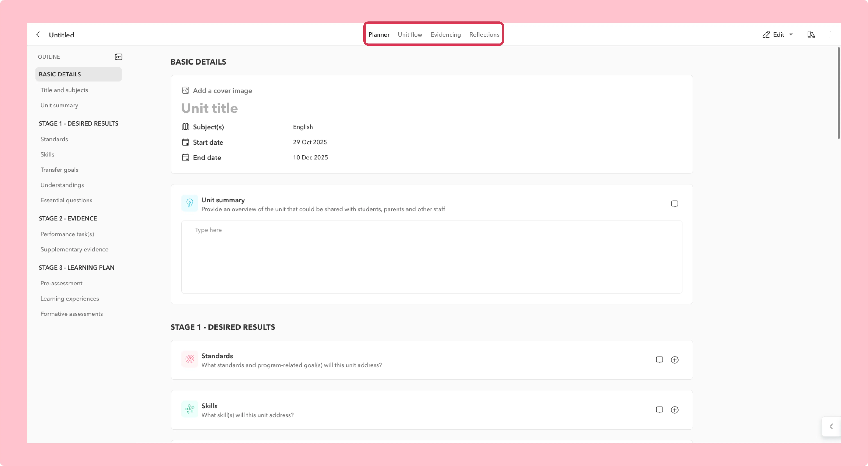This screenshot has width=868, height=466.
Task: Jump to Learning experiences in the outline
Action: tap(70, 298)
